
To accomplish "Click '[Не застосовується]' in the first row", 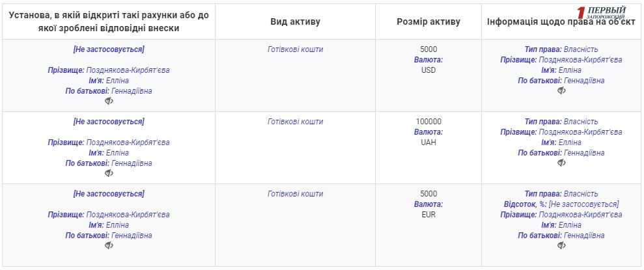I will coord(109,49).
